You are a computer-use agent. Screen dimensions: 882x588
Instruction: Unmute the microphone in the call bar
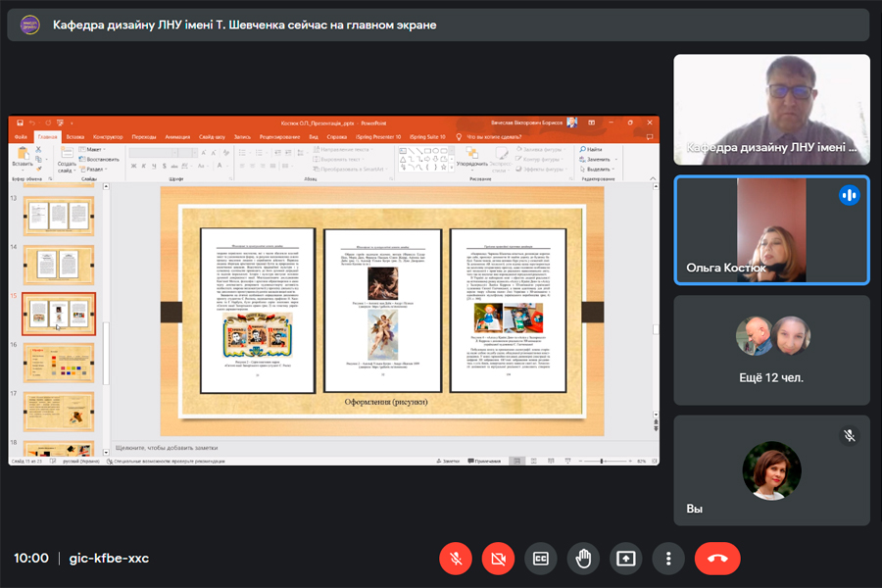(456, 558)
